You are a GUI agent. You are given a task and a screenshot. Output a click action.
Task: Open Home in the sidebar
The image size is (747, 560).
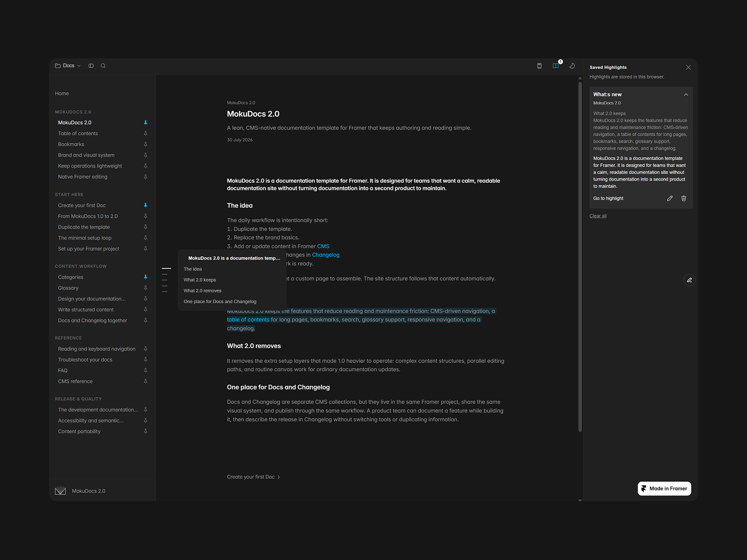pyautogui.click(x=62, y=93)
